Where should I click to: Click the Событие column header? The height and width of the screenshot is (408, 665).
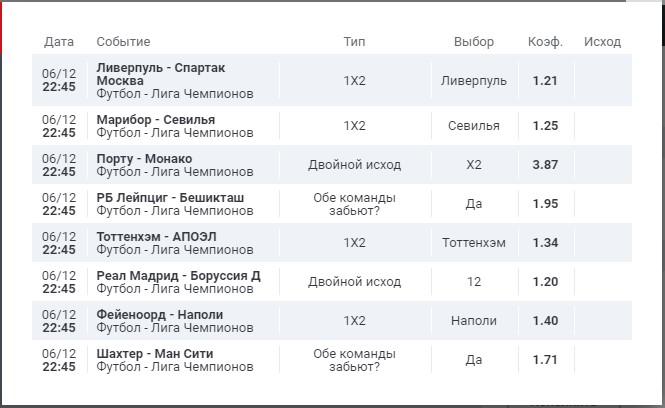(123, 42)
